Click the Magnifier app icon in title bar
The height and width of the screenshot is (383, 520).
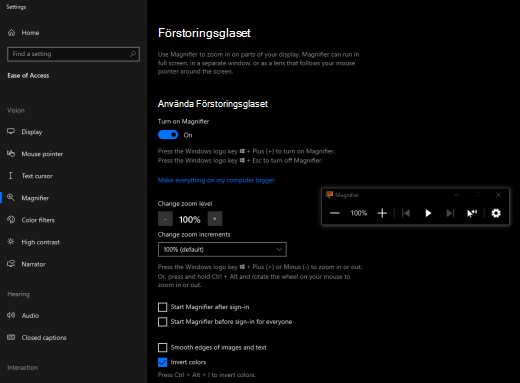(x=329, y=195)
